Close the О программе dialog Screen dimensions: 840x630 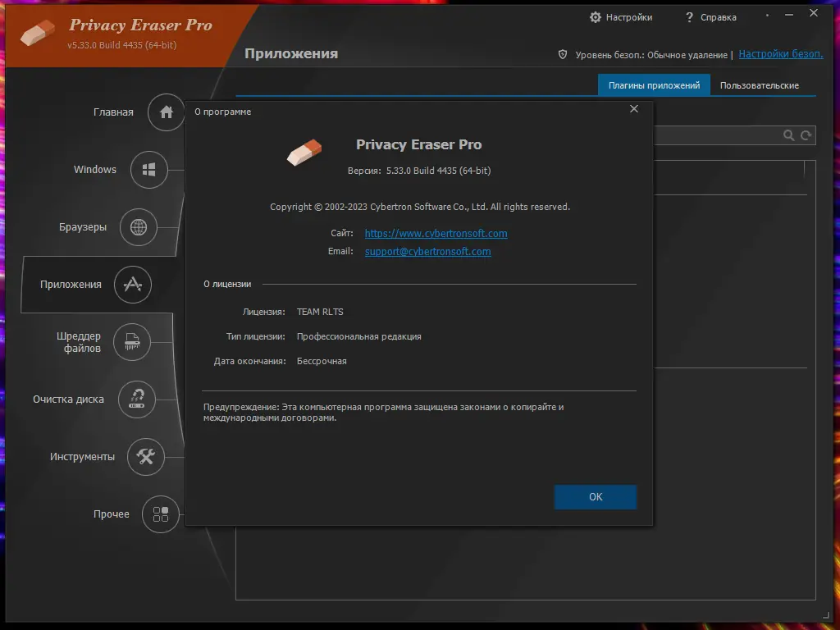coord(634,108)
